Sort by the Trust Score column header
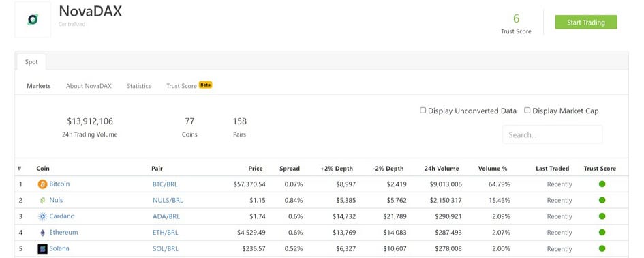 click(x=600, y=169)
